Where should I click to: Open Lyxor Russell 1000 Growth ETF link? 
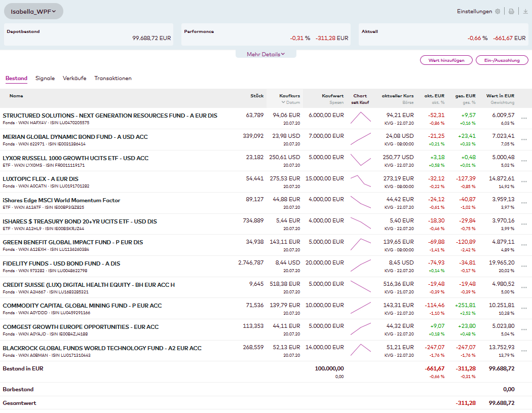tap(75, 158)
